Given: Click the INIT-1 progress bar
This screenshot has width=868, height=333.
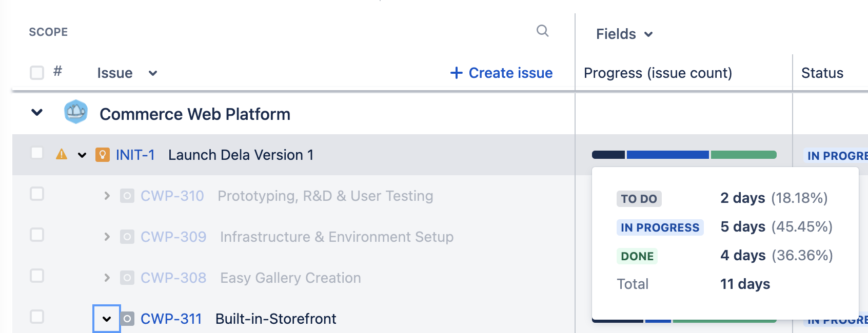Looking at the screenshot, I should (684, 155).
